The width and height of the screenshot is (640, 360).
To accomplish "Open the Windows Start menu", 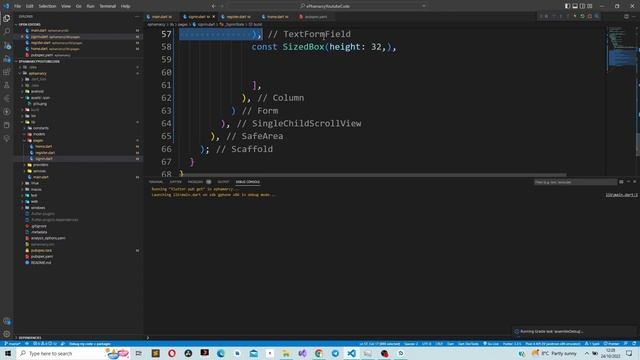I will [x=8, y=353].
